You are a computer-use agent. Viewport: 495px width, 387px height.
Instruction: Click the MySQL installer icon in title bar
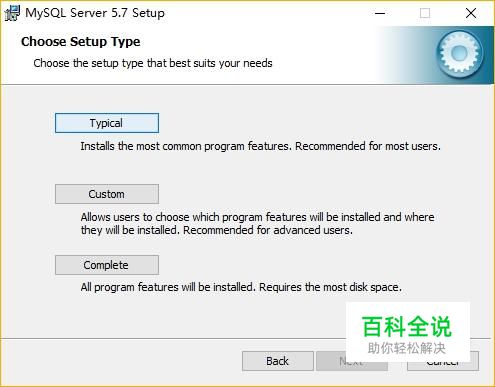tap(12, 13)
